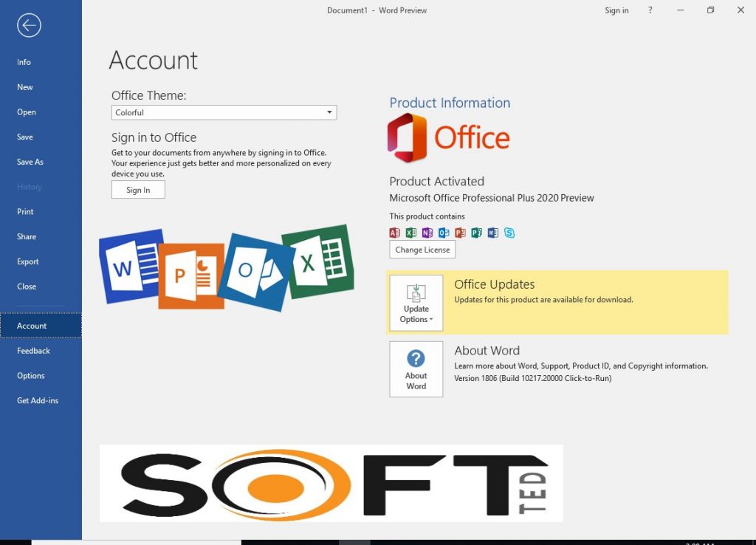Image resolution: width=756 pixels, height=545 pixels.
Task: Click the small OneNote product icon
Action: [427, 233]
